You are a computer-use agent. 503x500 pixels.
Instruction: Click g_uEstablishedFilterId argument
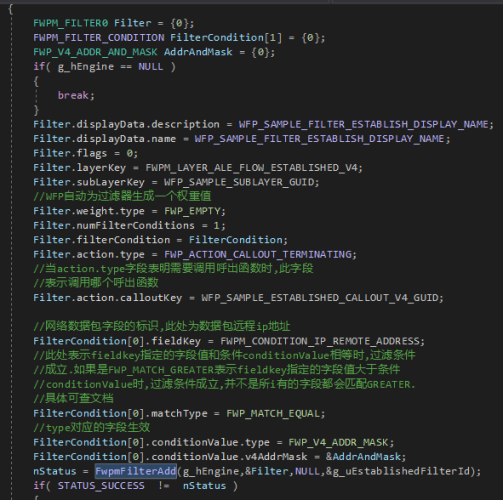click(x=401, y=471)
